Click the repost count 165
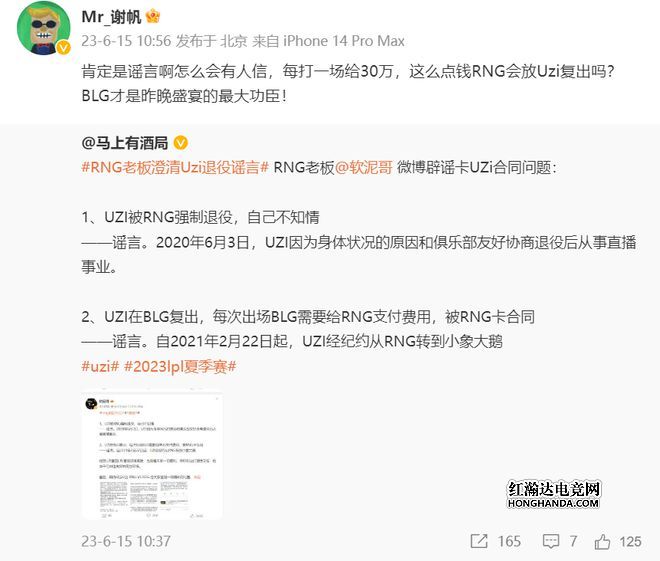660x561 pixels. point(509,541)
